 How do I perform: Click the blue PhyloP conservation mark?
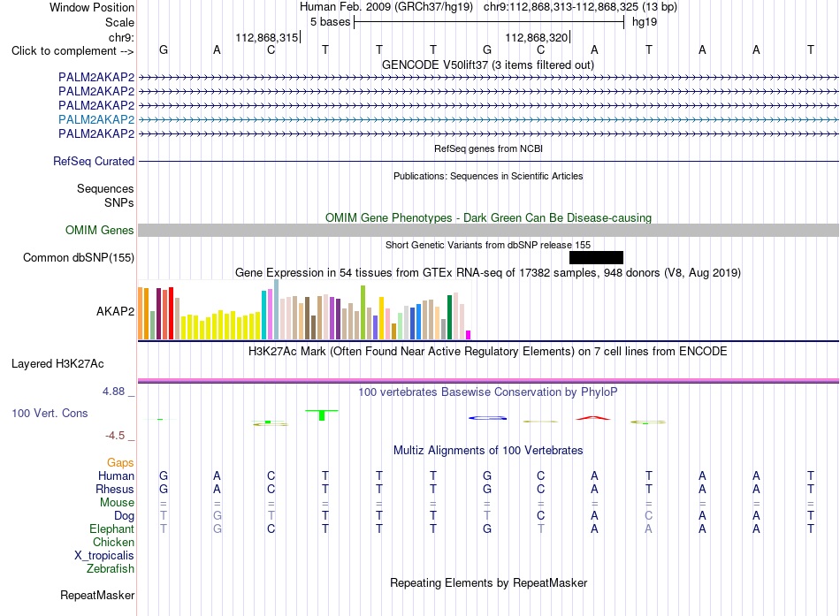(x=487, y=418)
